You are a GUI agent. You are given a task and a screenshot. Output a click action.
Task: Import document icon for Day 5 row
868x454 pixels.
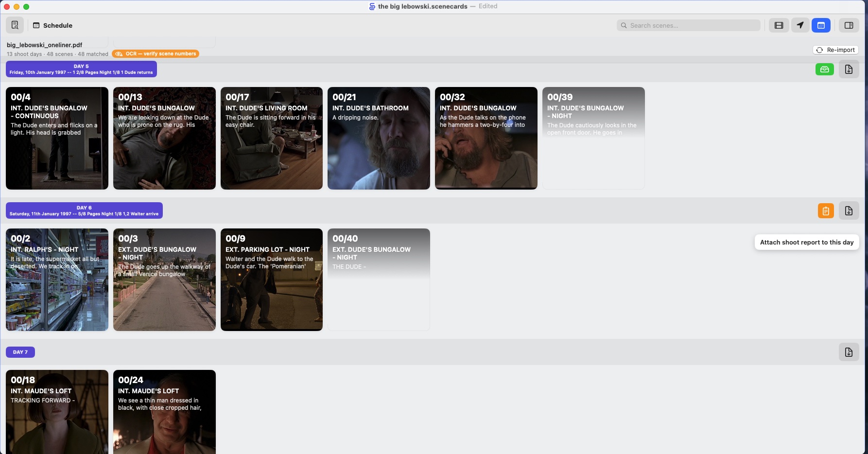849,70
